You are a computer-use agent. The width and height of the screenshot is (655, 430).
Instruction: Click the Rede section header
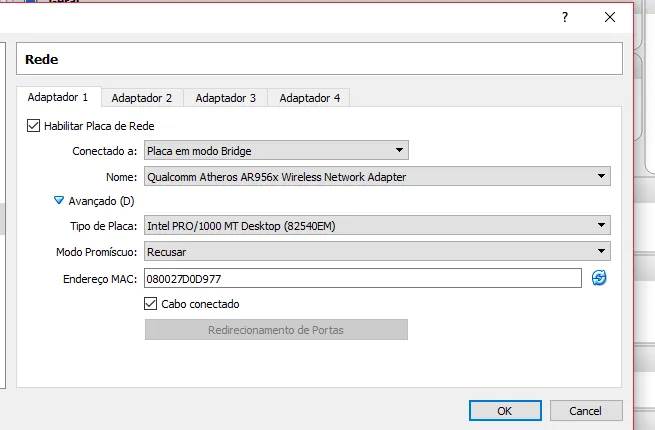point(320,59)
